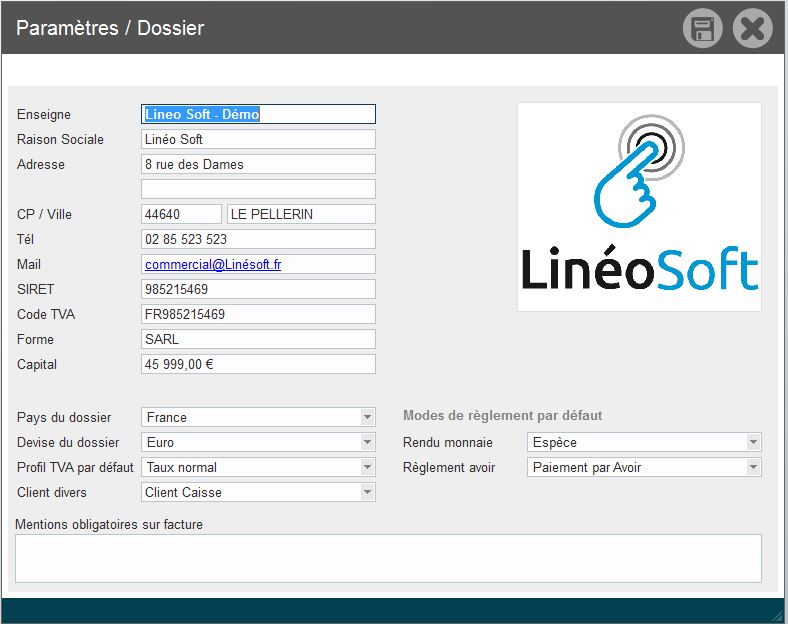Click the Capital label
This screenshot has width=788, height=624.
[37, 365]
